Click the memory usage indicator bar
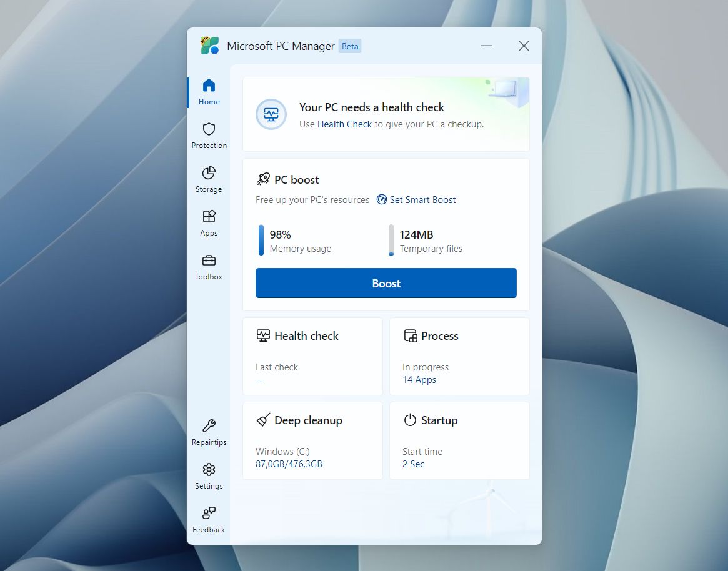728x571 pixels. (x=261, y=241)
